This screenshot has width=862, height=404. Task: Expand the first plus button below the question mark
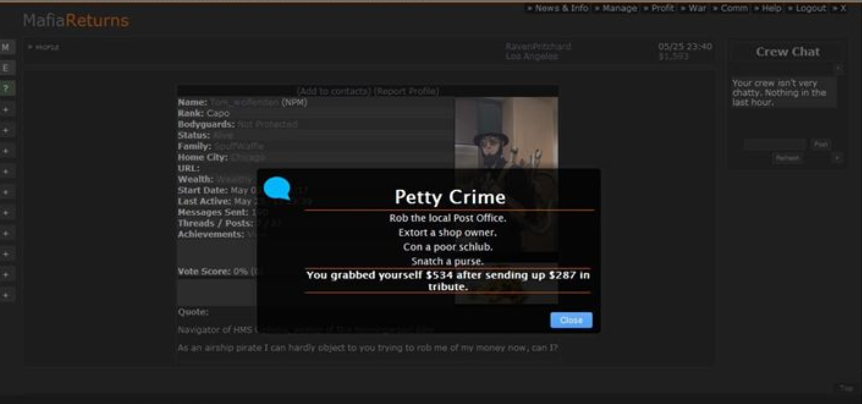point(6,109)
